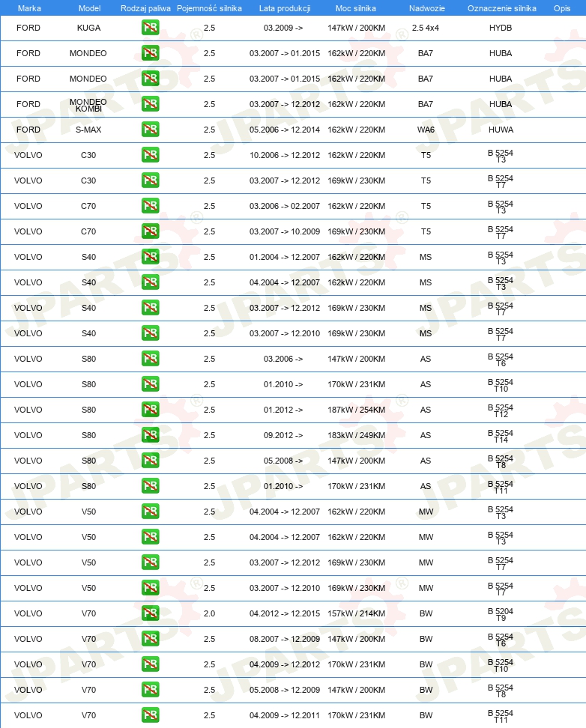
Task: Click the fuel icon in the S80 B 5254 T10 row
Action: pos(150,384)
